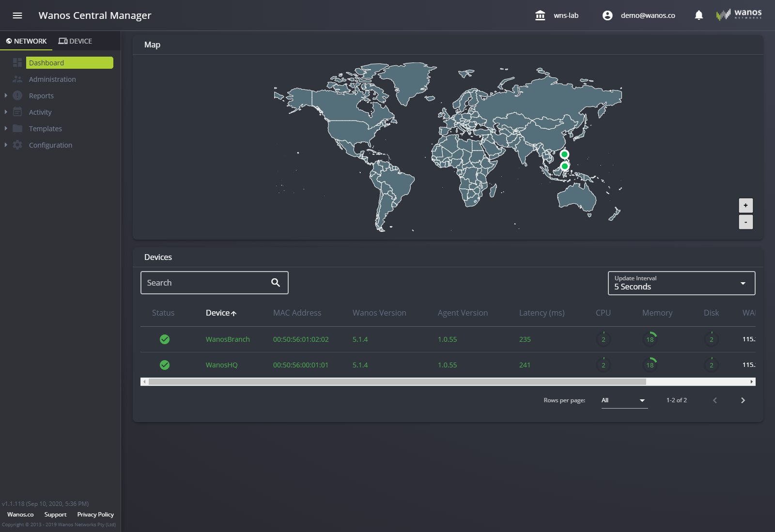Click the Activity calendar icon

[x=17, y=112]
